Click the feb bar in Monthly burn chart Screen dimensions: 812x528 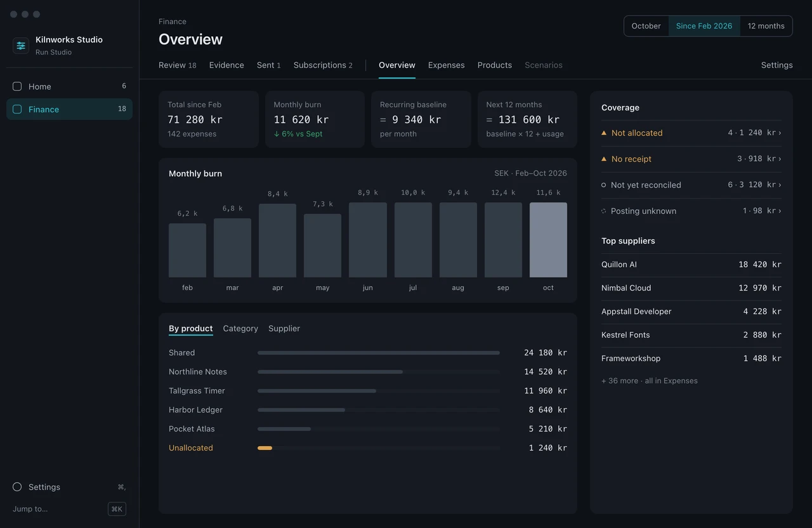[187, 250]
